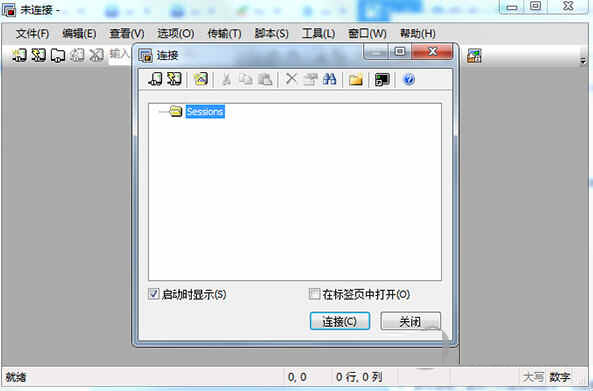Click the Paste icon in dialog toolbar
Screen dimensions: 593x391
point(265,79)
